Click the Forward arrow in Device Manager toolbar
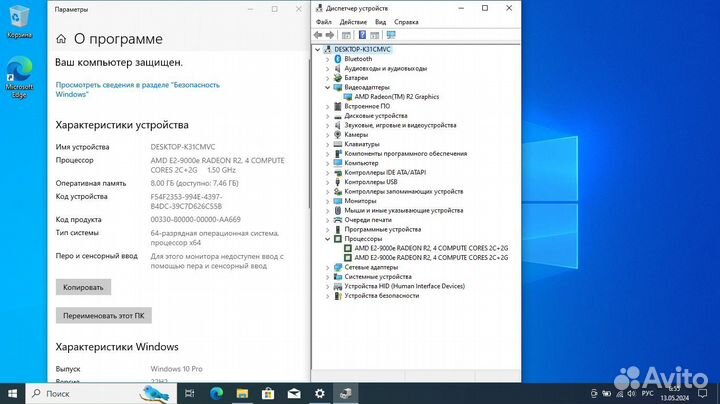Image resolution: width=720 pixels, height=404 pixels. (x=330, y=35)
